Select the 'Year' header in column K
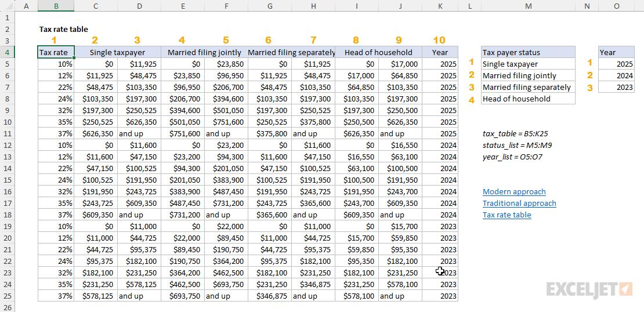This screenshot has width=644, height=312. pyautogui.click(x=440, y=52)
